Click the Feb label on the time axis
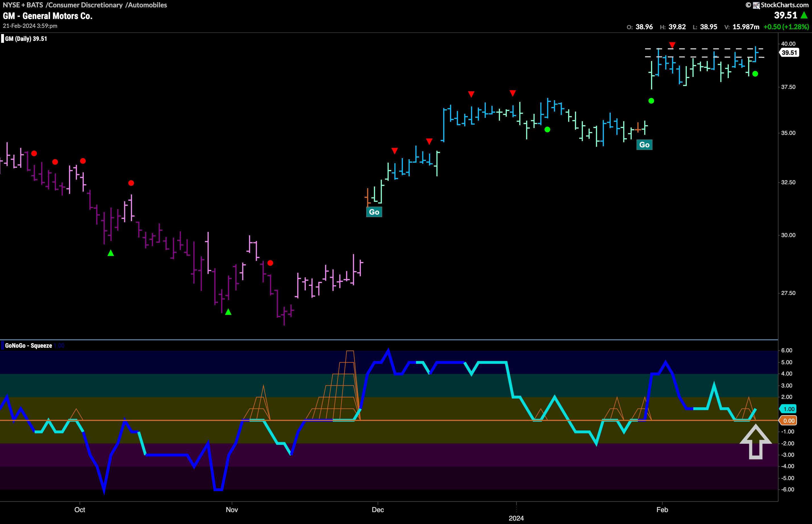The height and width of the screenshot is (524, 812). coord(662,510)
